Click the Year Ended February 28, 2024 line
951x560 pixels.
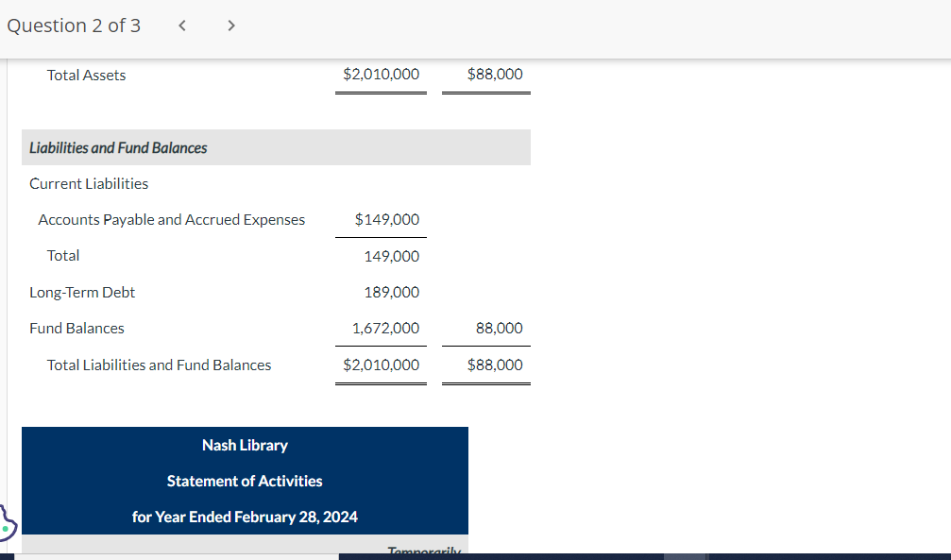pos(245,517)
